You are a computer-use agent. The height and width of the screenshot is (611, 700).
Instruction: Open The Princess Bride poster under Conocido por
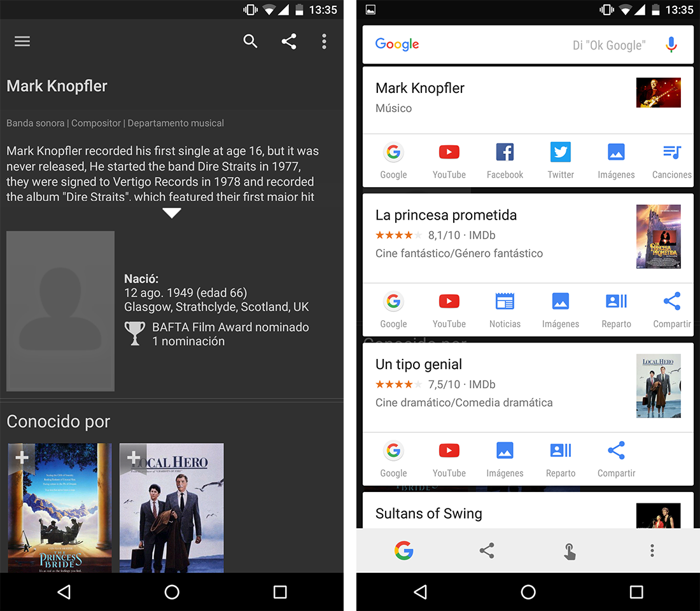(60, 508)
